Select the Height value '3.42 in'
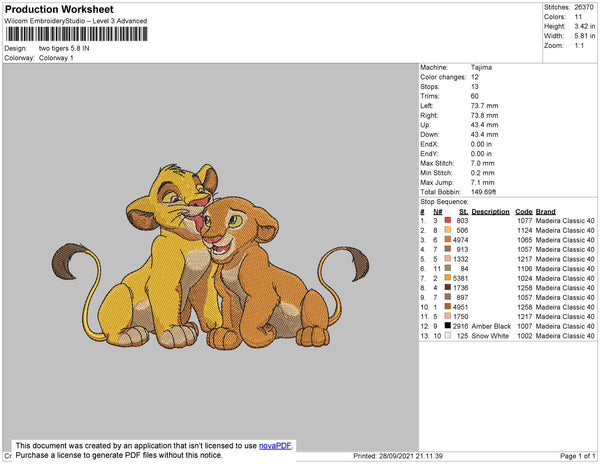The width and height of the screenshot is (600, 464). click(585, 26)
